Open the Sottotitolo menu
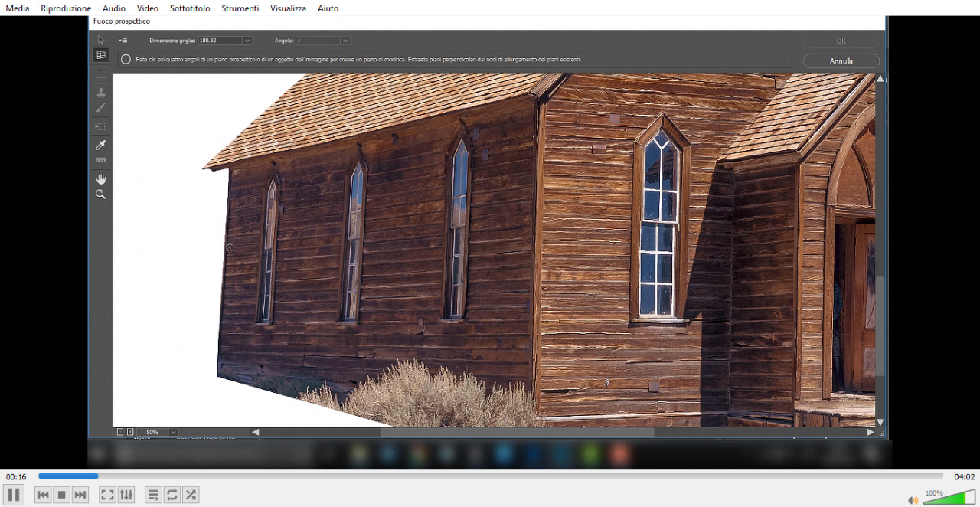Viewport: 980px width, 507px height. 190,8
